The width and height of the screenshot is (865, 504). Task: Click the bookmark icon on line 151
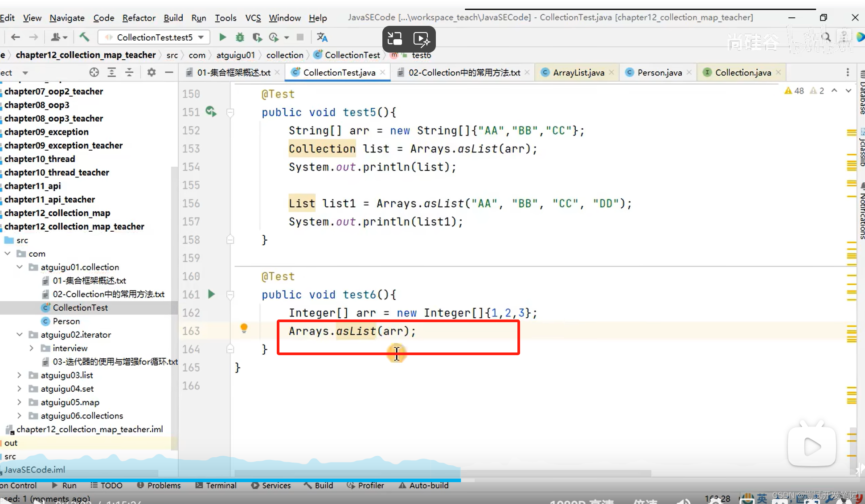tap(230, 111)
